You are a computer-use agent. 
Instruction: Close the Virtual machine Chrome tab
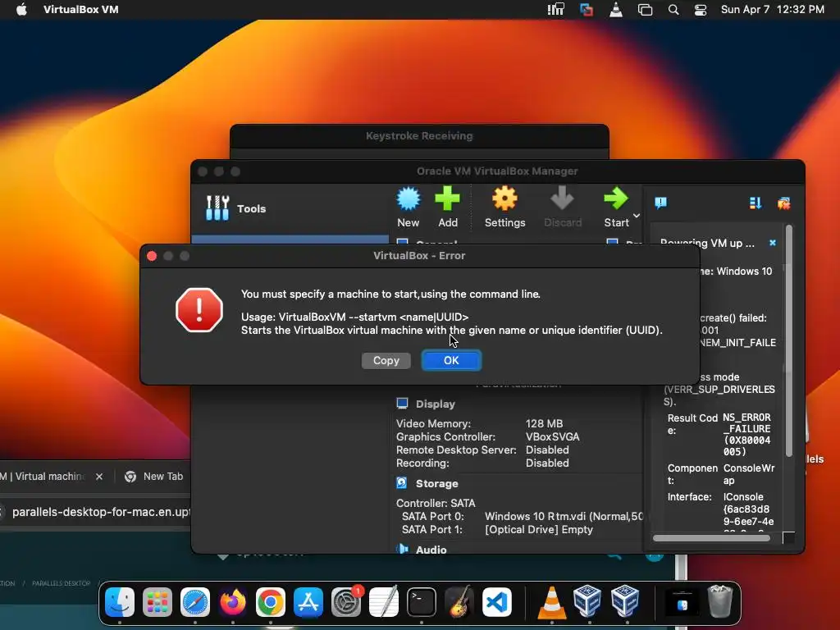tap(99, 477)
